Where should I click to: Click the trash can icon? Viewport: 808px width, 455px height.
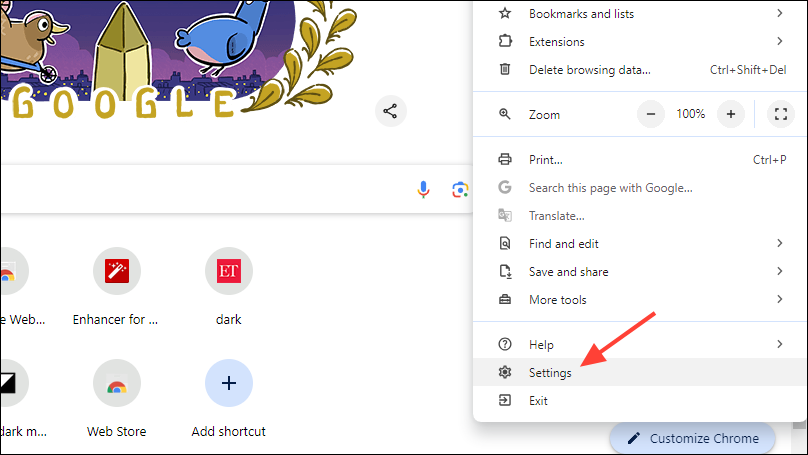click(505, 69)
